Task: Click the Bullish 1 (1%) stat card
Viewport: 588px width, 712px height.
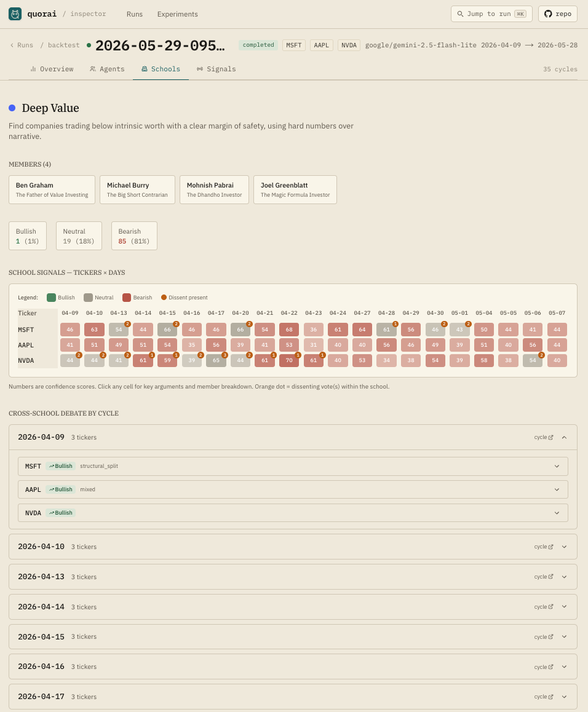Action: point(27,235)
